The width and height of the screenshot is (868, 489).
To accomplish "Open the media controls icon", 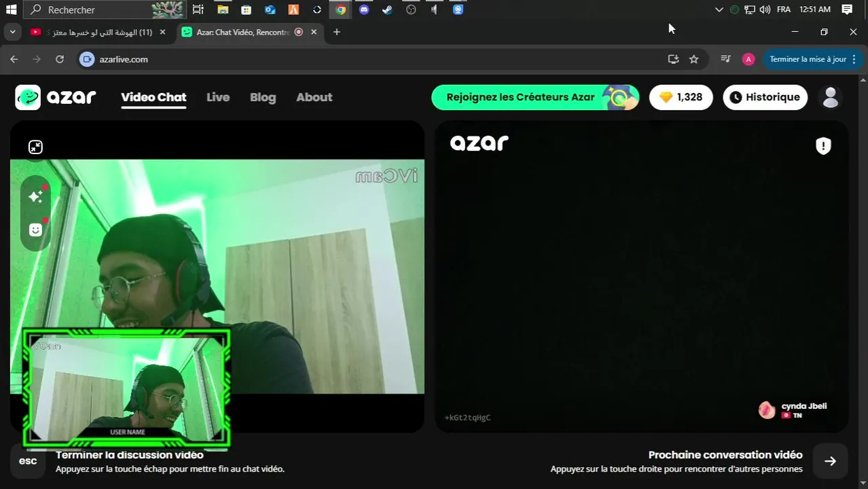I will pos(725,59).
